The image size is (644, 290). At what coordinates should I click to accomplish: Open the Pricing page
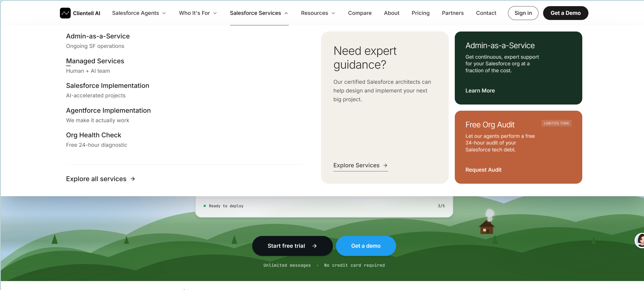click(x=420, y=13)
